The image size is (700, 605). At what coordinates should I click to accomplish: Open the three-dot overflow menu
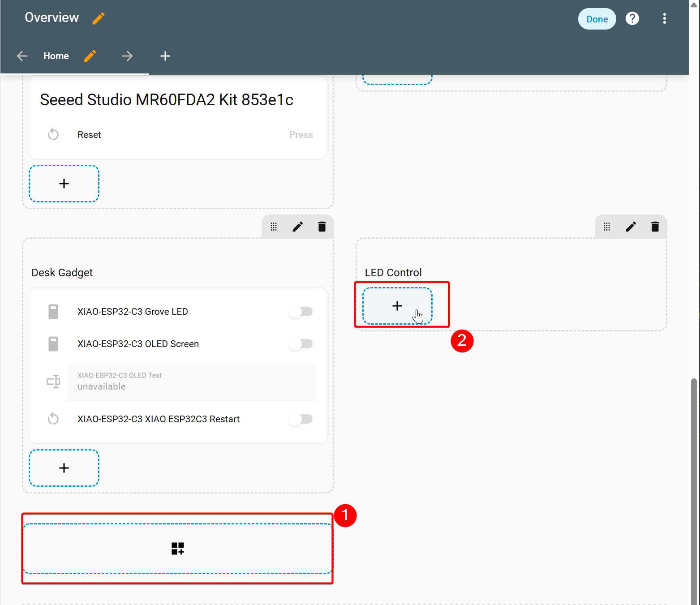tap(664, 19)
